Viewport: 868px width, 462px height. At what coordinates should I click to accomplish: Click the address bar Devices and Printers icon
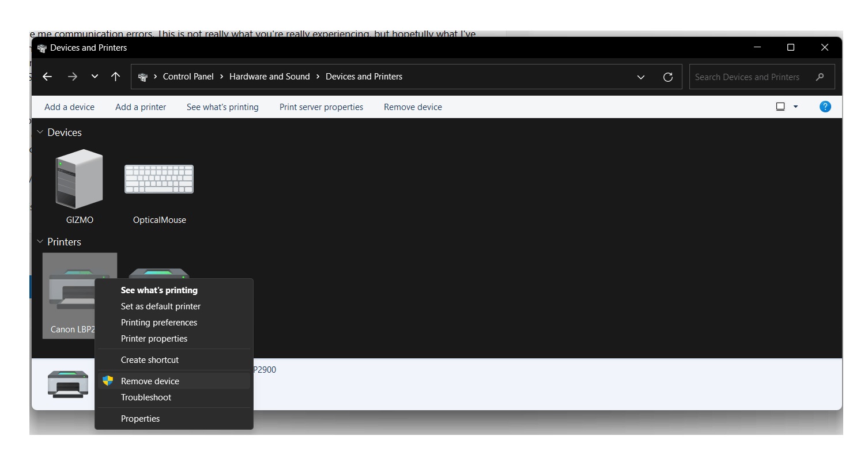[143, 77]
